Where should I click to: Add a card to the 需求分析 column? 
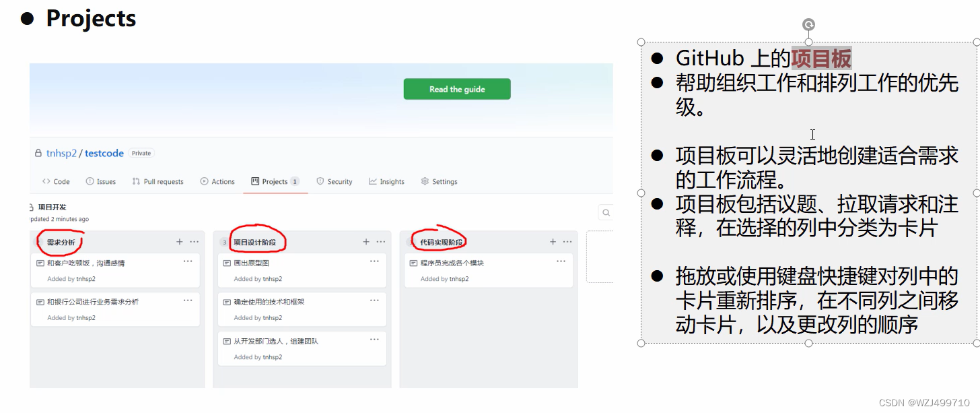179,242
